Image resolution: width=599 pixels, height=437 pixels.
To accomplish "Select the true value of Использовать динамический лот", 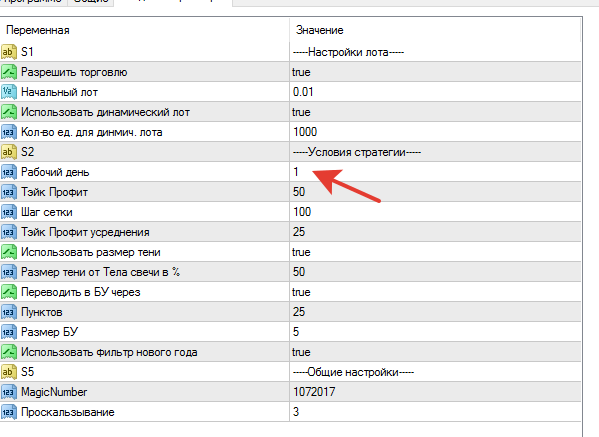I will pyautogui.click(x=301, y=112).
